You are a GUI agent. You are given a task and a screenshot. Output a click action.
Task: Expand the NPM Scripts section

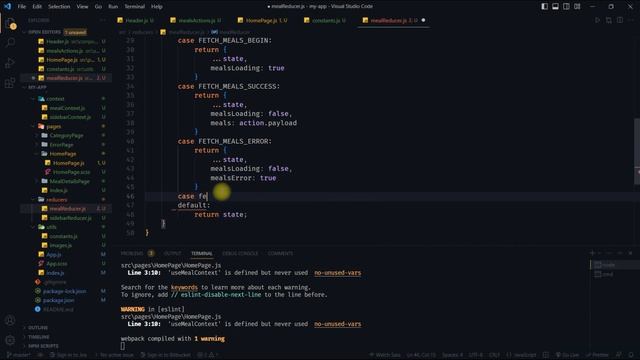coord(43,346)
